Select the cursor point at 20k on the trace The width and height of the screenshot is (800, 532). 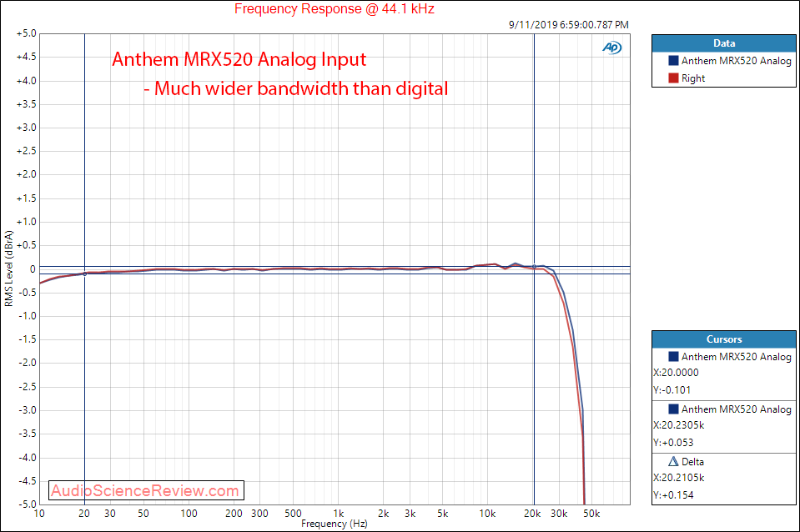(x=534, y=267)
